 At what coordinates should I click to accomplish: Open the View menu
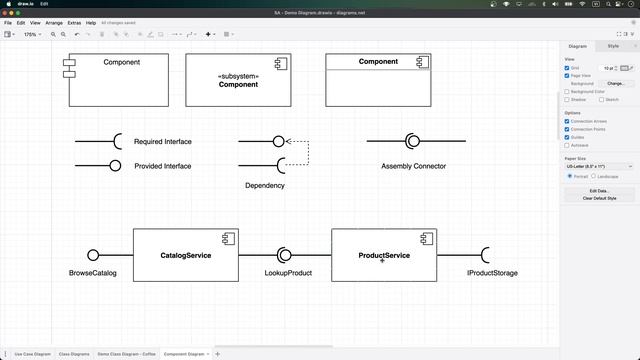(35, 23)
